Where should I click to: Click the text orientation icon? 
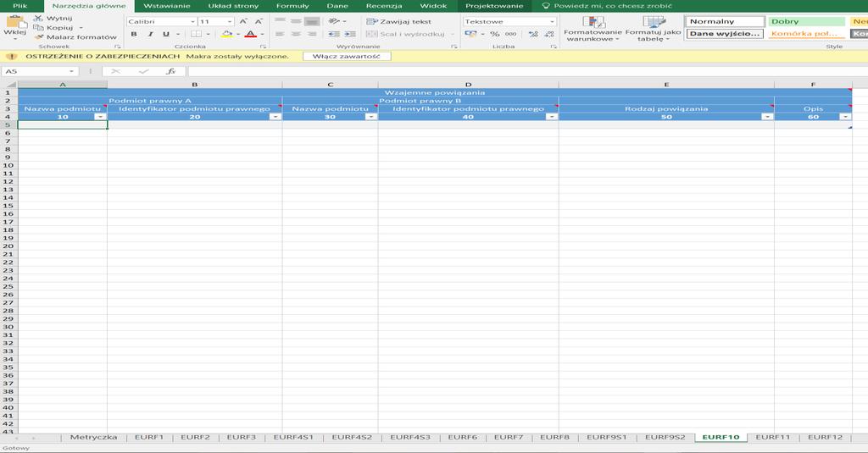pyautogui.click(x=334, y=21)
